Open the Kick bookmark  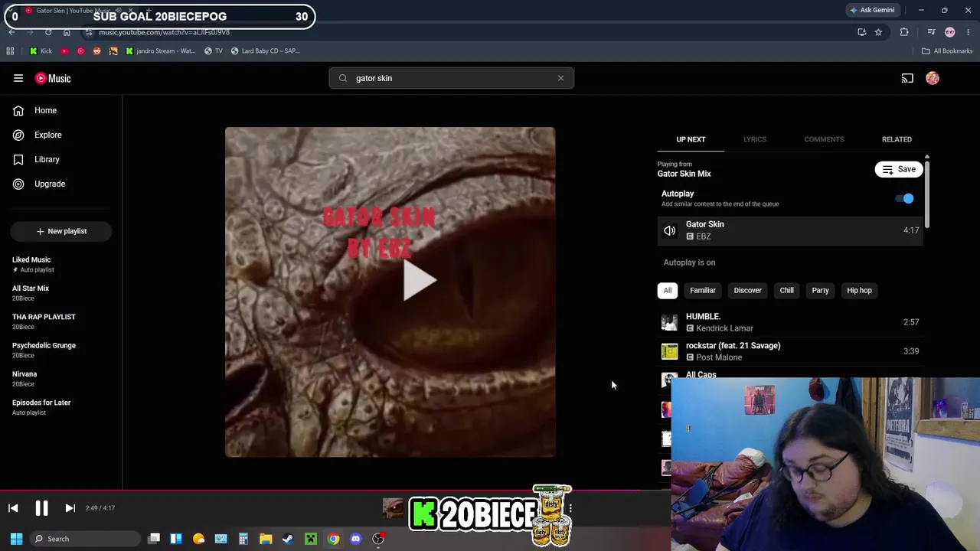[41, 51]
